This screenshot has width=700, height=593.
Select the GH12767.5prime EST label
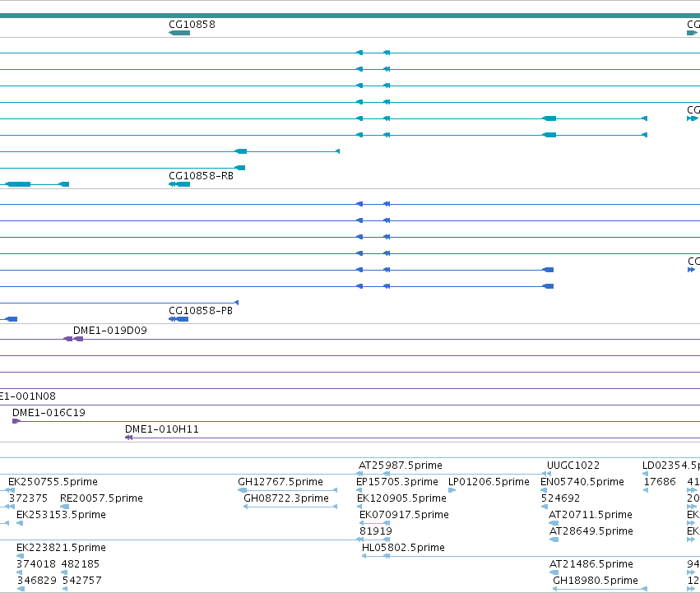[280, 482]
